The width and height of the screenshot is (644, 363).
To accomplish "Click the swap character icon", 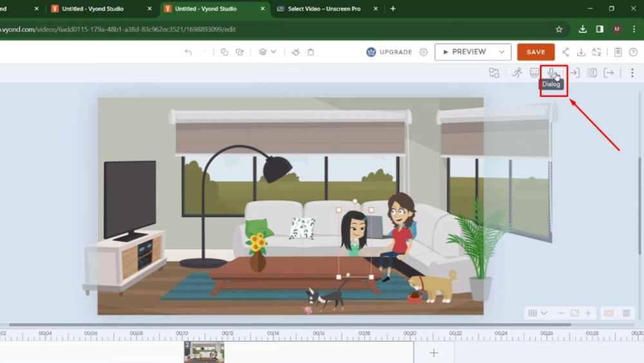I will pos(494,73).
